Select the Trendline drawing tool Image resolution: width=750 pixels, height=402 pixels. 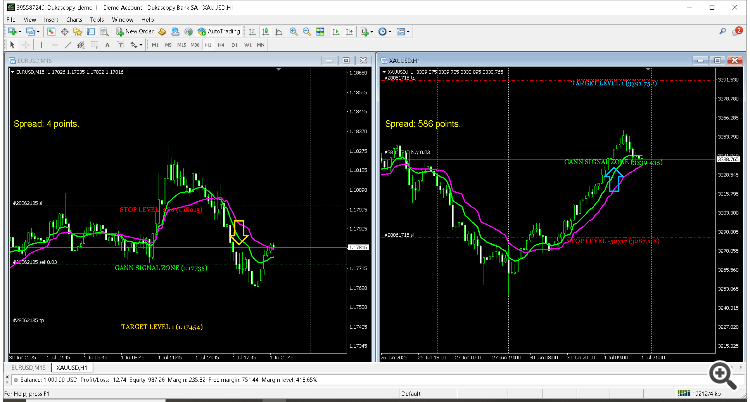point(68,45)
